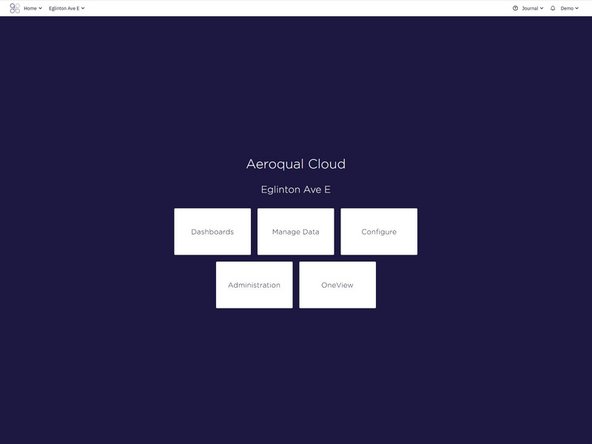Go to the Configure tile
The image size is (592, 444).
(379, 231)
